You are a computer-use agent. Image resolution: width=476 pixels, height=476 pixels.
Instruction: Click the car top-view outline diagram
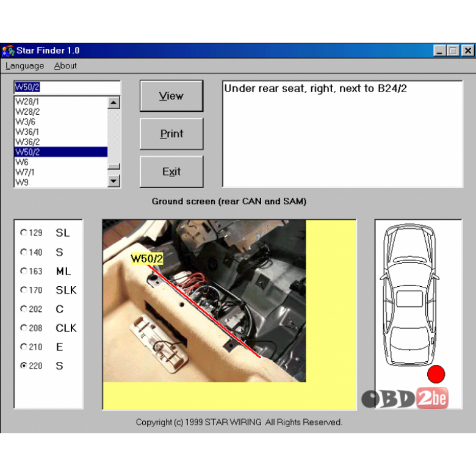click(x=409, y=295)
